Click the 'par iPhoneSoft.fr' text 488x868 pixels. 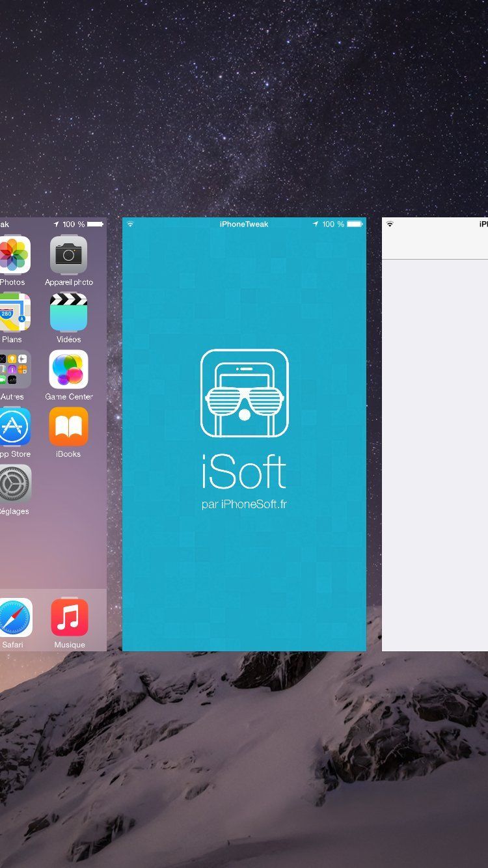(244, 504)
